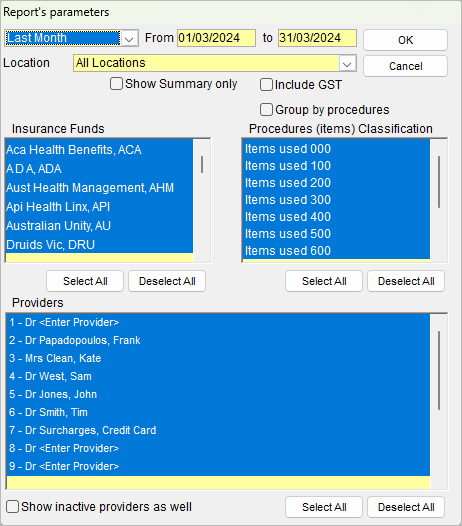Tick the Include GST checkbox
The image size is (462, 526).
(x=266, y=85)
